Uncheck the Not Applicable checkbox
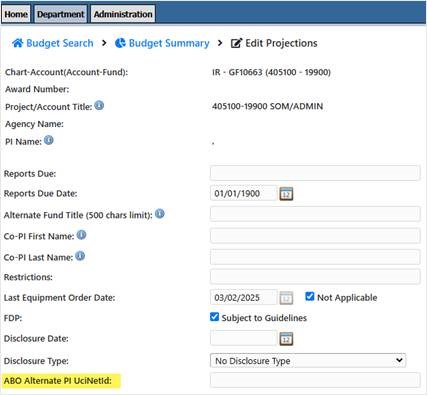Image resolution: width=427 pixels, height=395 pixels. (310, 296)
